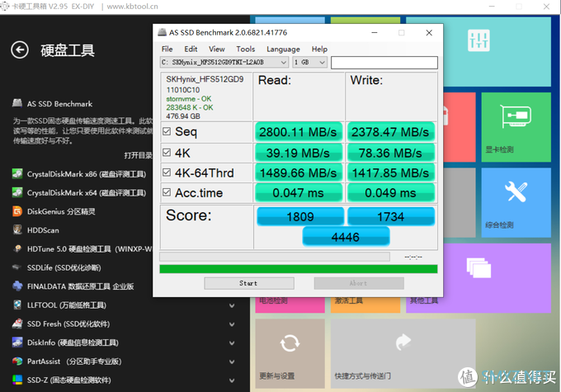Viewport: 561px width, 392px height.
Task: Go back using the circled arrow icon
Action: 20,50
